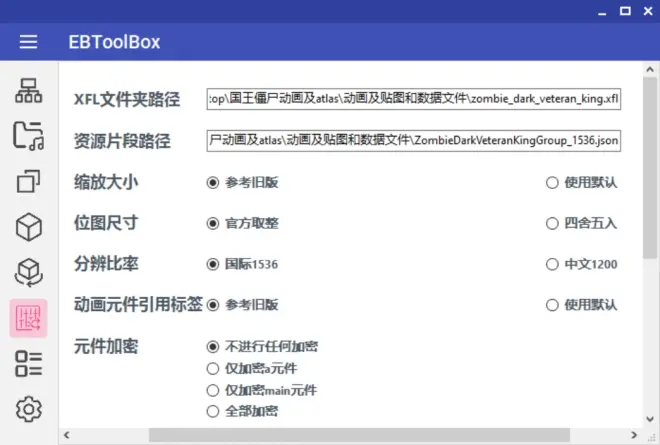Choose 全部加密 encryption option
Viewport: 660px width, 445px height.
[x=212, y=411]
